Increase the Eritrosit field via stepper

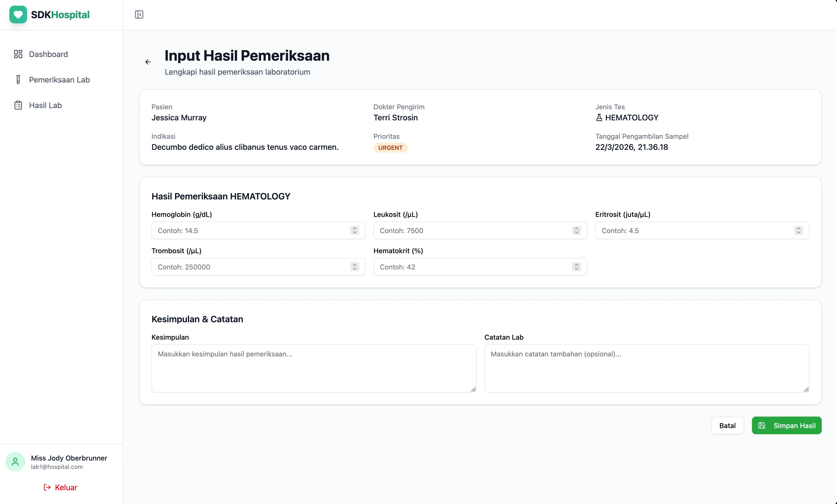pyautogui.click(x=798, y=228)
